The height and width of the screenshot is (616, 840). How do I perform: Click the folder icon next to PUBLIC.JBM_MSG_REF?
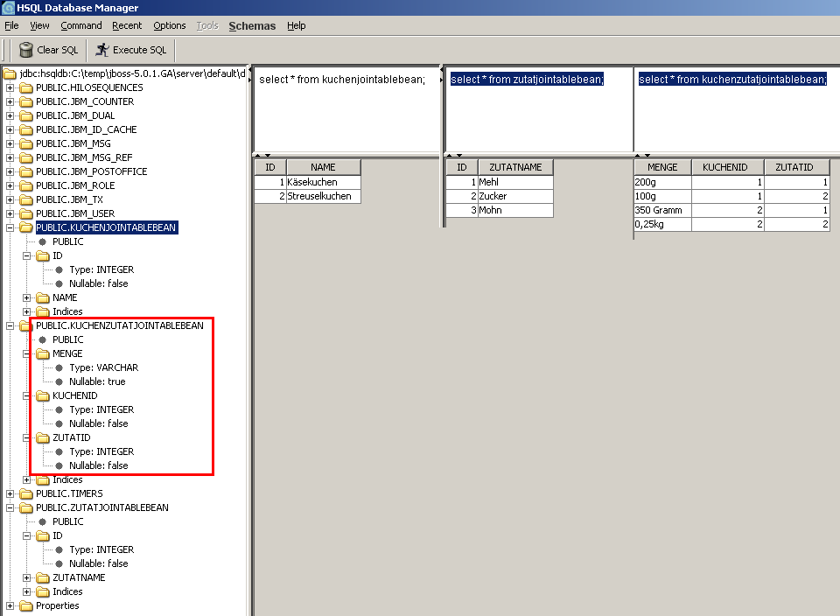coord(25,157)
